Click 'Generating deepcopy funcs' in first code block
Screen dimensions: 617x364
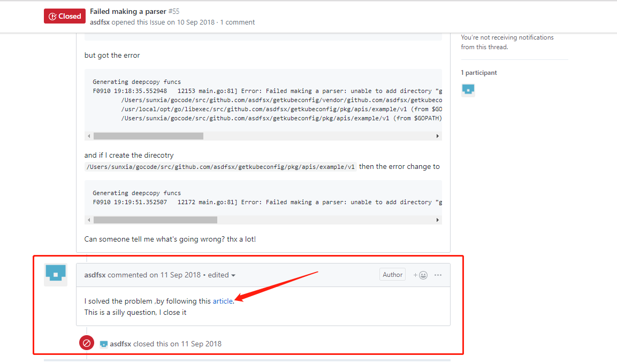click(x=137, y=82)
